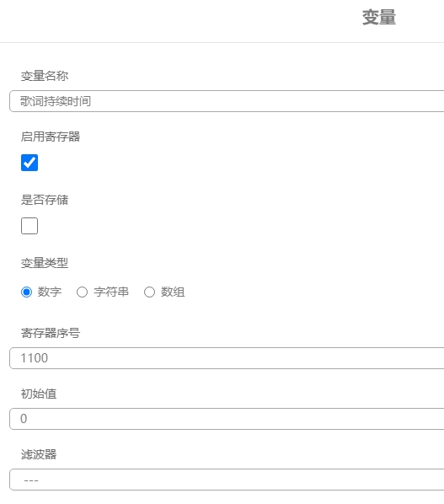444x504 pixels.
Task: Click the 滤波器 label
Action: (x=39, y=454)
